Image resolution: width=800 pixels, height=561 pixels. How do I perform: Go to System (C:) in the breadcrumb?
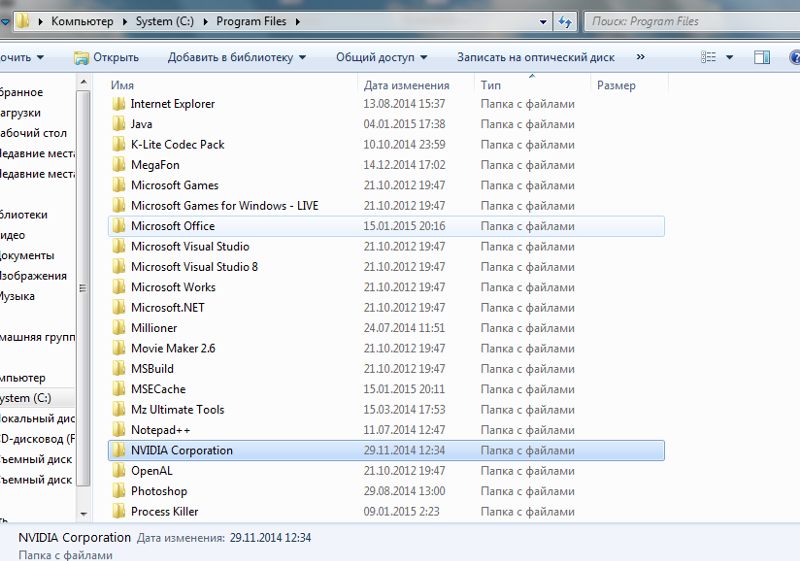click(x=165, y=21)
